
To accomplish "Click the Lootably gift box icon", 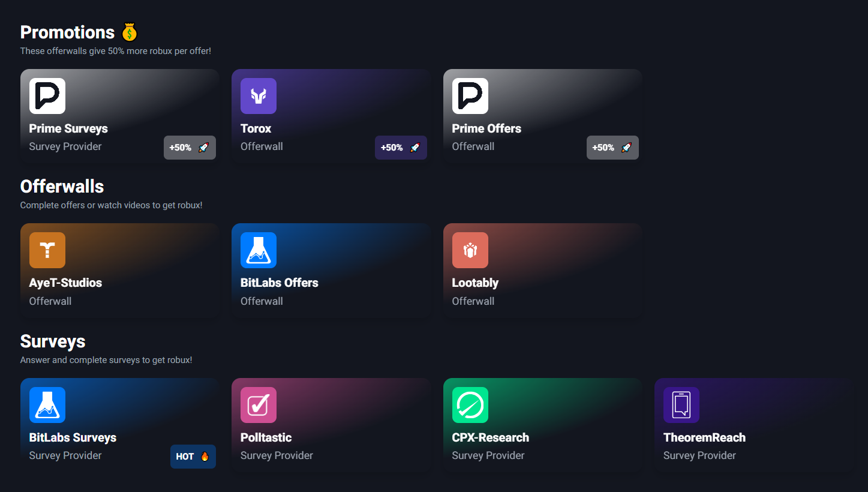I will coord(470,250).
